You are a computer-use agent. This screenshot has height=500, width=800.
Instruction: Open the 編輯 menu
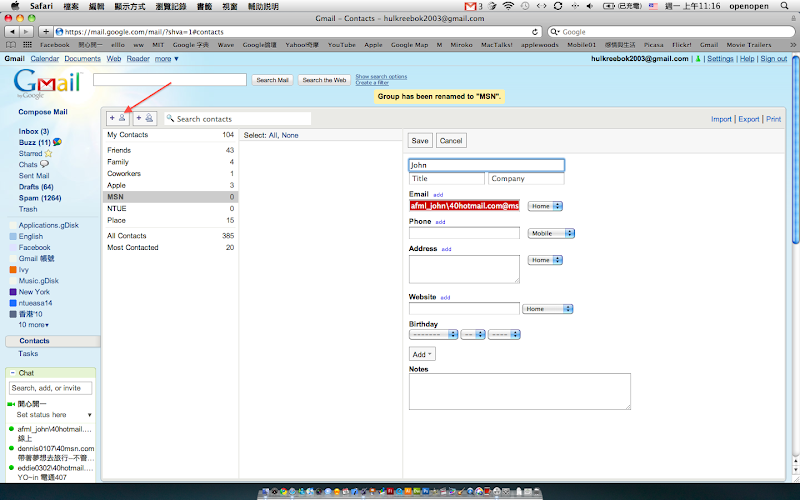click(96, 6)
